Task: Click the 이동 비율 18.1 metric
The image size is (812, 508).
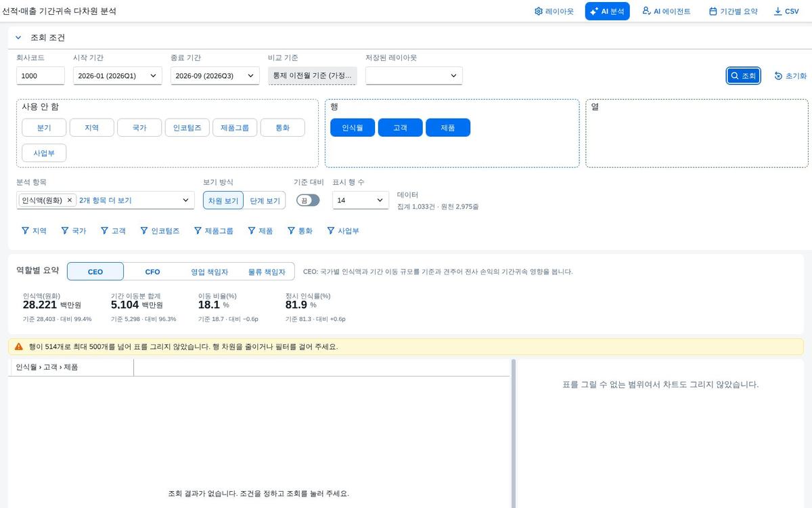Action: [229, 308]
